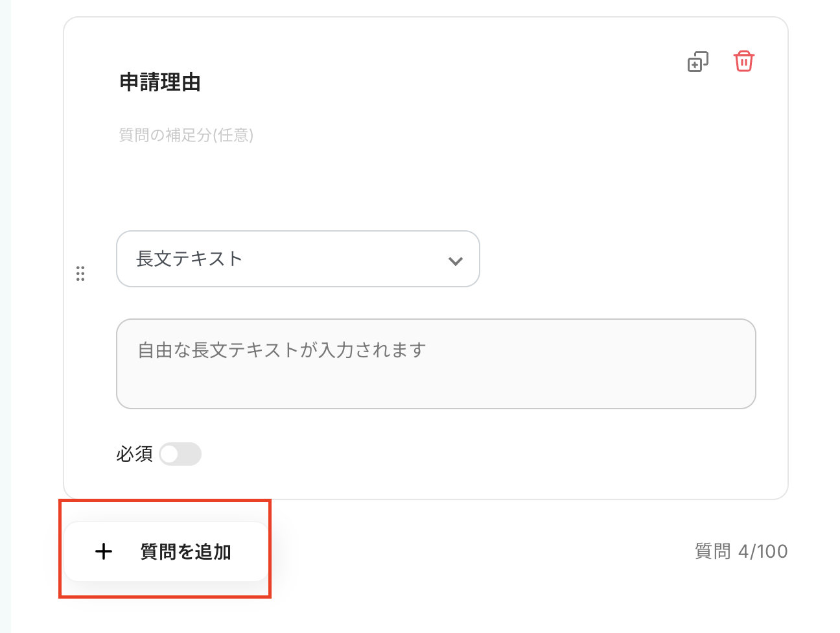Click the red trash can icon
This screenshot has width=840, height=633.
(x=743, y=62)
